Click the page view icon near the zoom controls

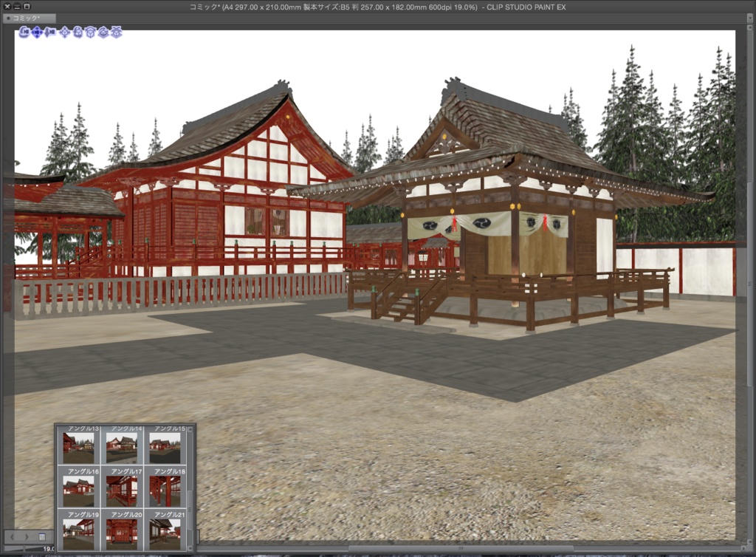pos(41,536)
